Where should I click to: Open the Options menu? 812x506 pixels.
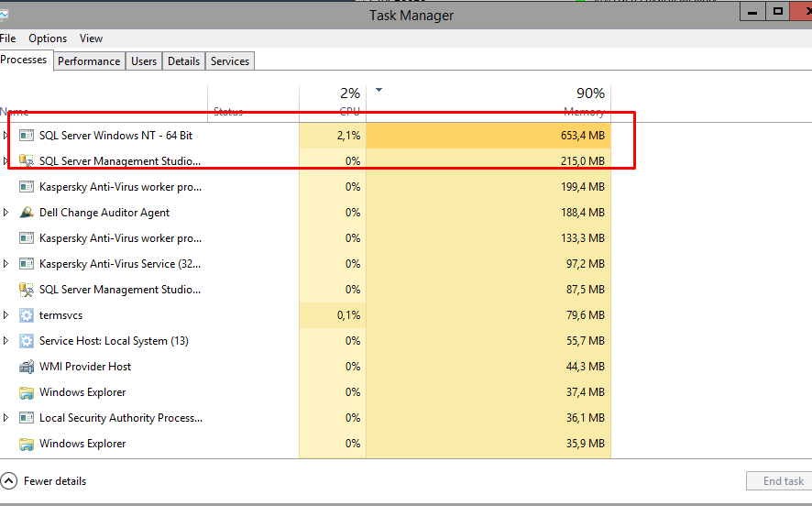click(x=48, y=38)
